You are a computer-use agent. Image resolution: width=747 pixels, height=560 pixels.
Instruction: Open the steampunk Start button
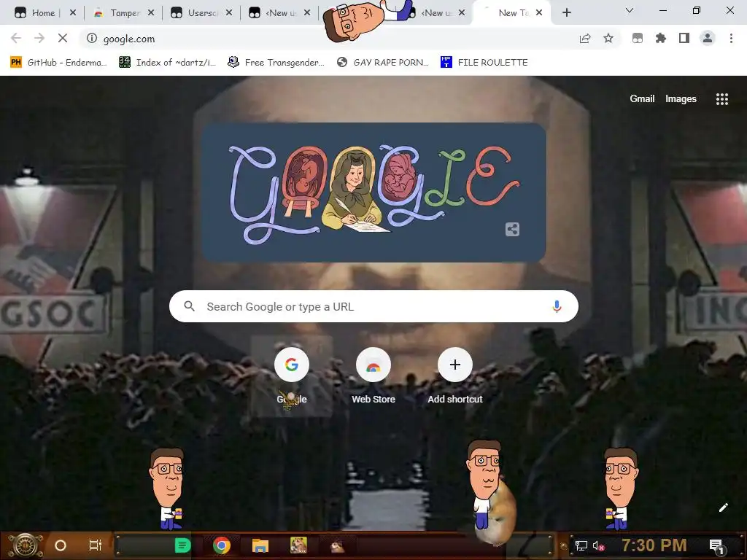click(26, 545)
